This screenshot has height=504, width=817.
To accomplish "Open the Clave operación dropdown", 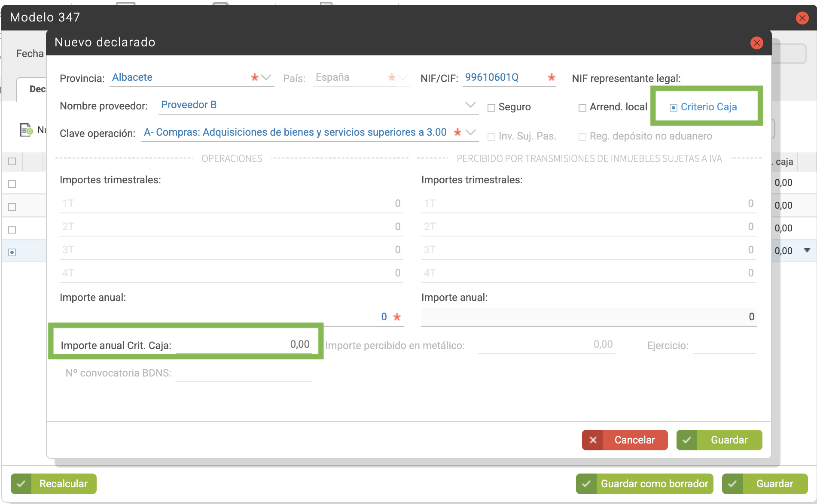I will 470,132.
